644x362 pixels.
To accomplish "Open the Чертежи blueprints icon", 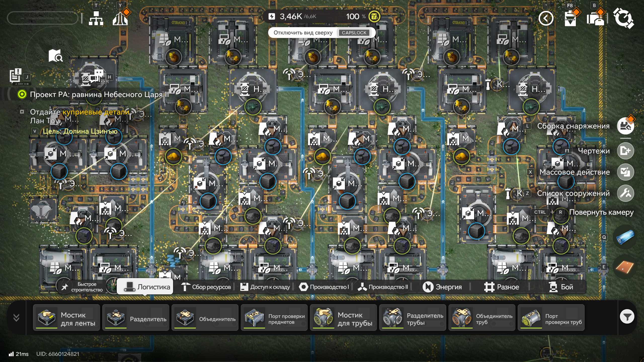I will [x=625, y=151].
